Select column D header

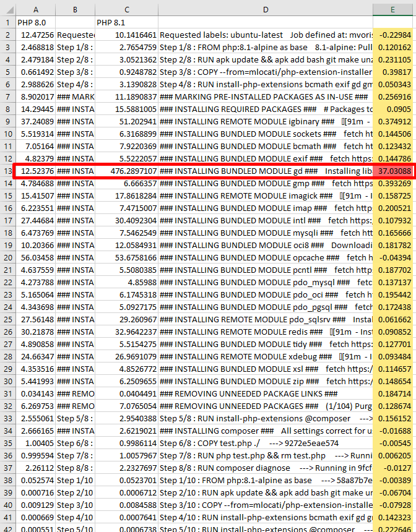pyautogui.click(x=266, y=10)
